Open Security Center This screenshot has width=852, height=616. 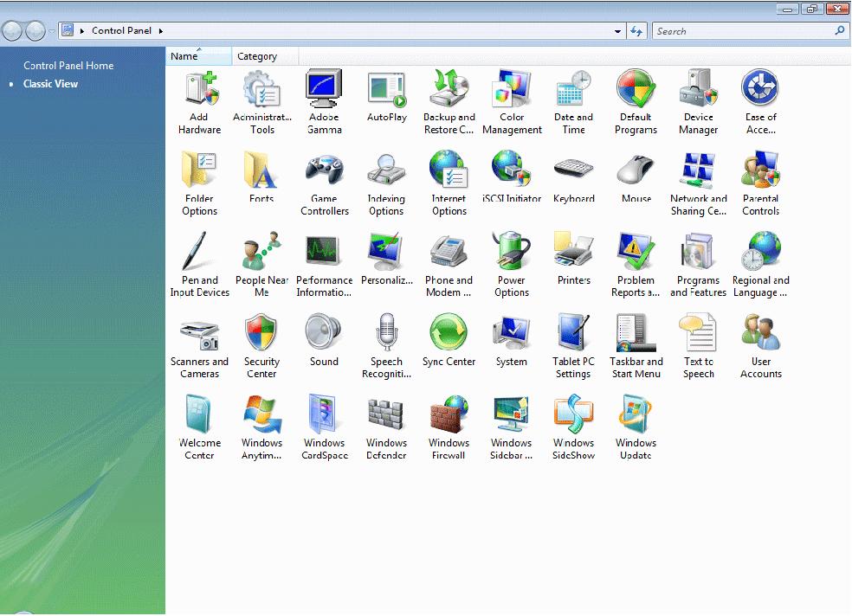(261, 346)
